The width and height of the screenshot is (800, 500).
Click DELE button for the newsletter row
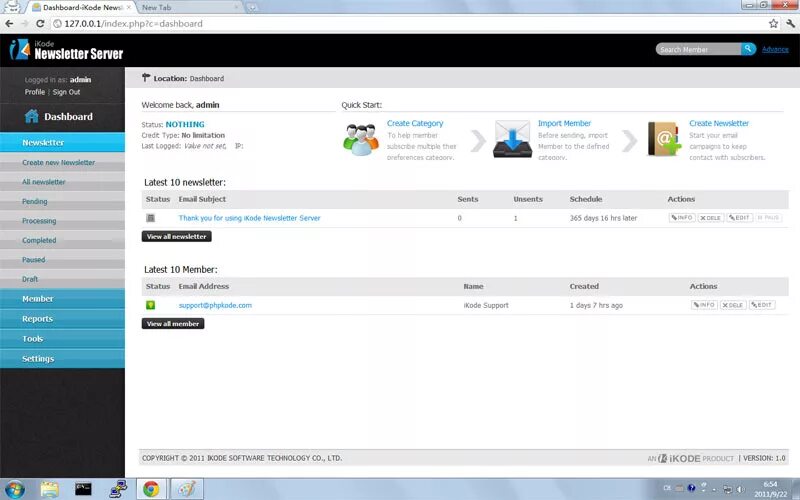[x=711, y=218]
